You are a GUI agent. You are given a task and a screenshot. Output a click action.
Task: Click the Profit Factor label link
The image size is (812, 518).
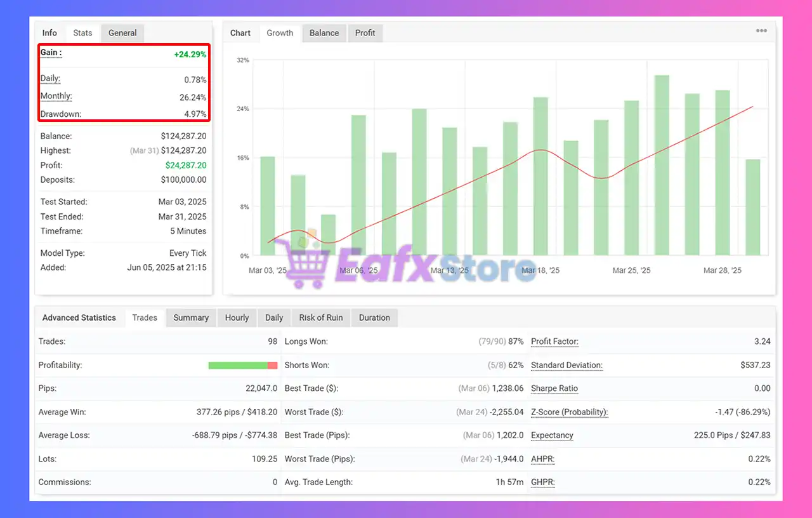pyautogui.click(x=554, y=342)
